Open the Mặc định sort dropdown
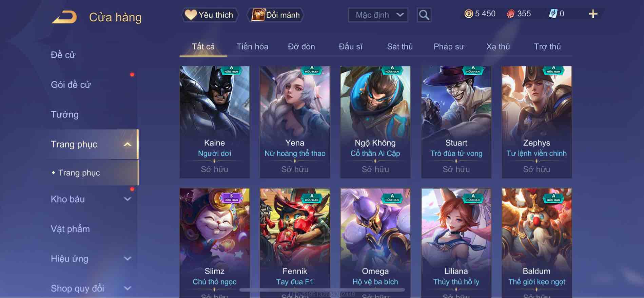This screenshot has width=644, height=298. [x=378, y=15]
